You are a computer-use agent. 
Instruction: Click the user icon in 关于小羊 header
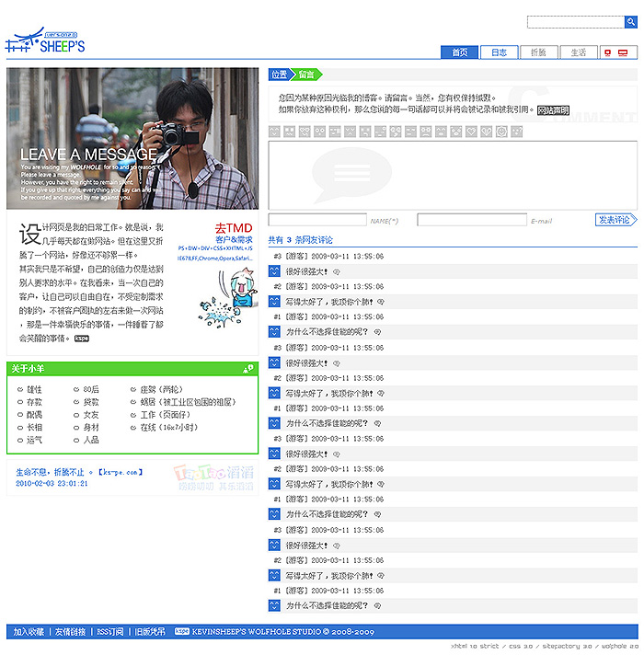coord(248,369)
